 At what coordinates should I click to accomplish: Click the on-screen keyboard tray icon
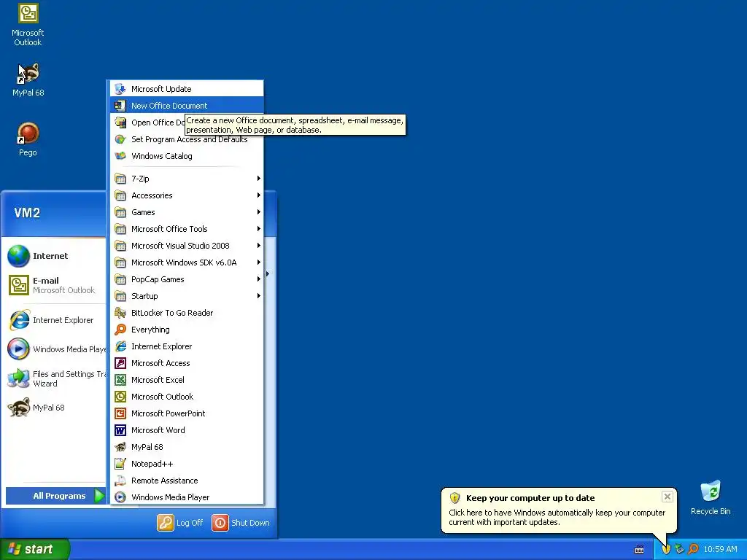[639, 550]
